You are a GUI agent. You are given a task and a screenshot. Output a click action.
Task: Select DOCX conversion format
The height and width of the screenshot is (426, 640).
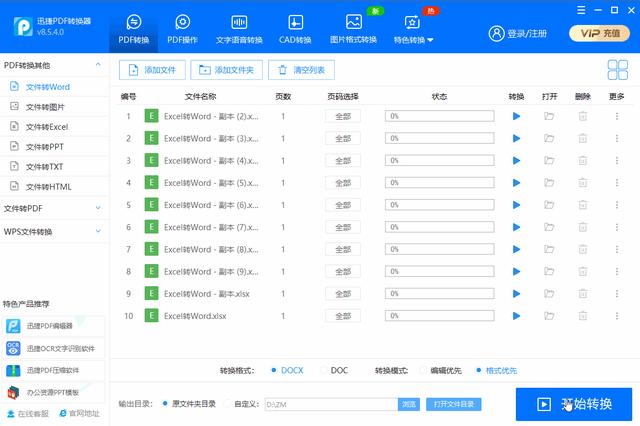[287, 371]
